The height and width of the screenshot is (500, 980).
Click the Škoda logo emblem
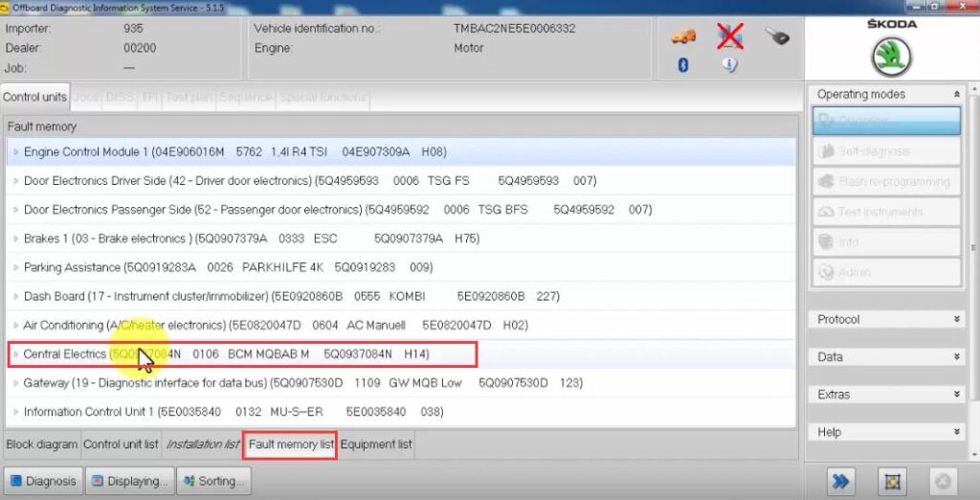pyautogui.click(x=892, y=56)
